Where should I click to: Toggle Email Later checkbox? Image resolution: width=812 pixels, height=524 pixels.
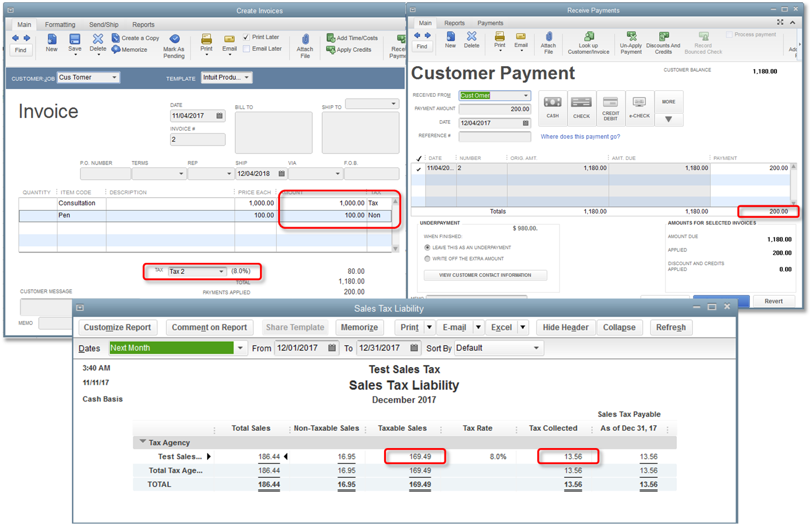pyautogui.click(x=246, y=49)
